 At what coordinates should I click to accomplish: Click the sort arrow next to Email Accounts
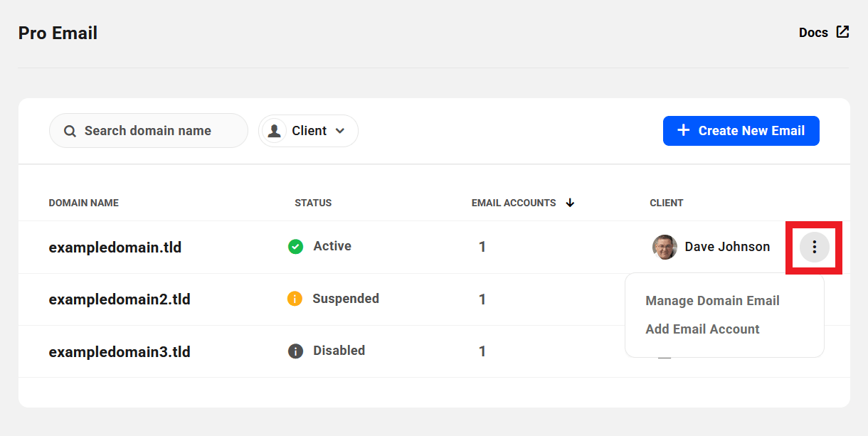click(570, 203)
